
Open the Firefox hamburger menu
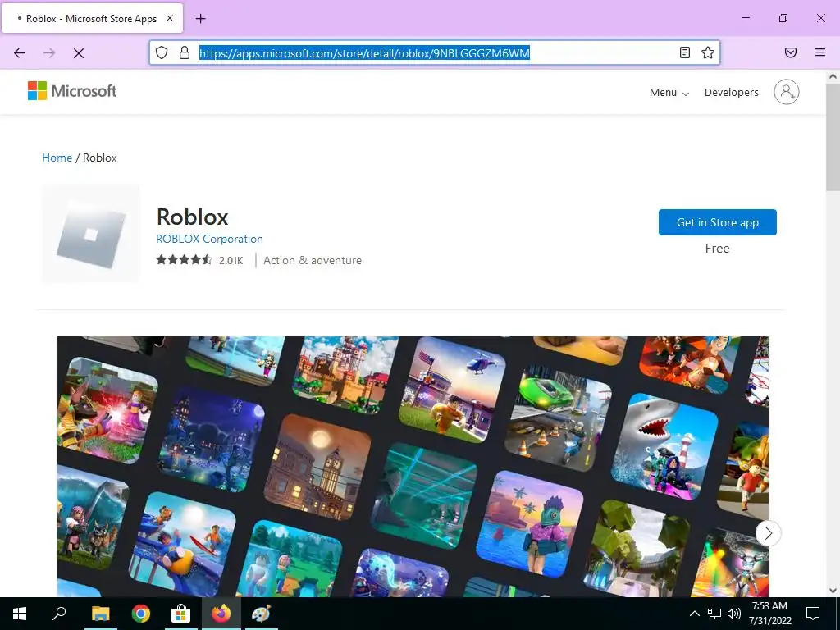(820, 52)
